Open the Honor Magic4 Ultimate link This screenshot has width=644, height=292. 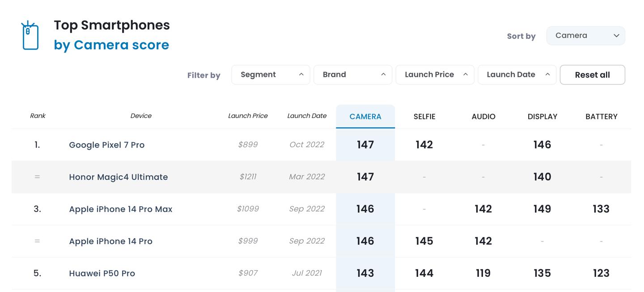tap(118, 177)
